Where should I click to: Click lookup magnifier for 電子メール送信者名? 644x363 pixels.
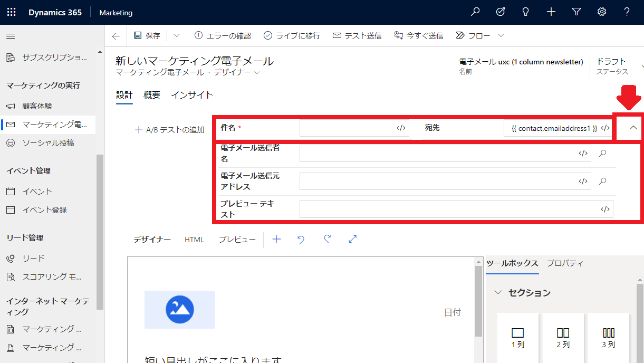[x=602, y=153]
